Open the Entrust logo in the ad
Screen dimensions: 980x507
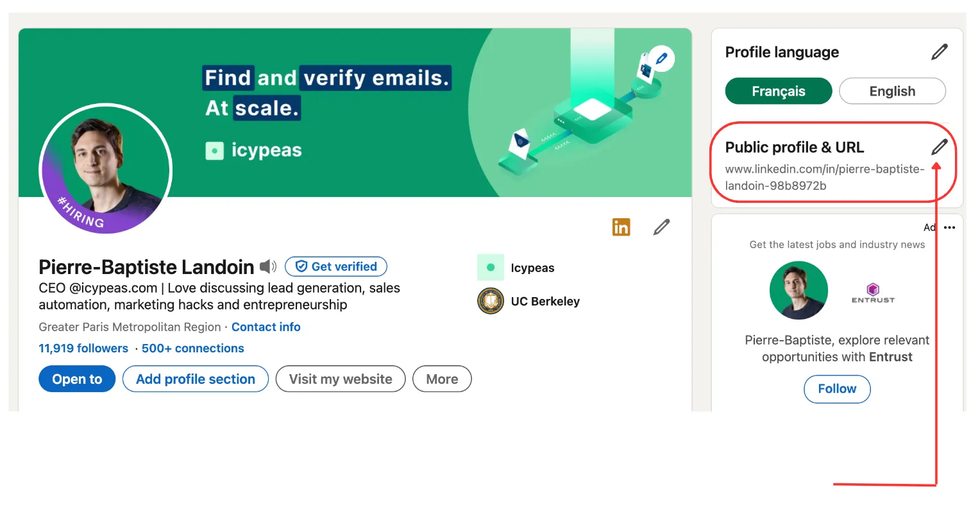pos(873,292)
